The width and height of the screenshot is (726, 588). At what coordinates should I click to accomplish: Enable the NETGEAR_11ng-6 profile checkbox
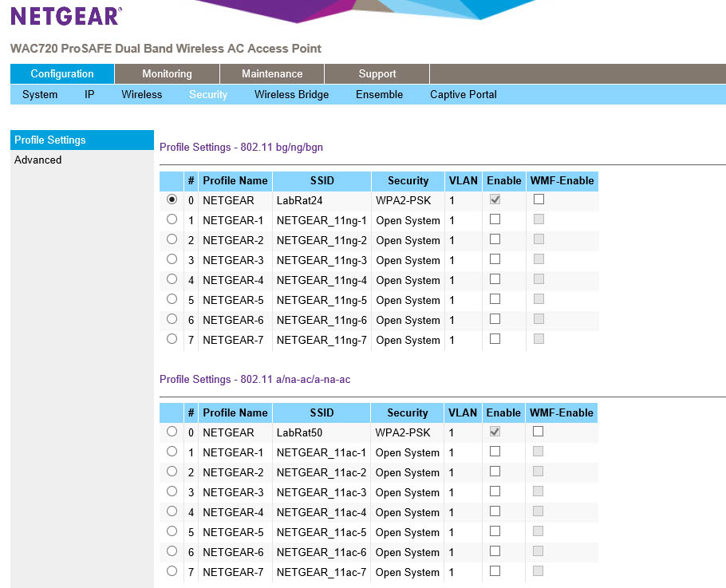click(495, 318)
